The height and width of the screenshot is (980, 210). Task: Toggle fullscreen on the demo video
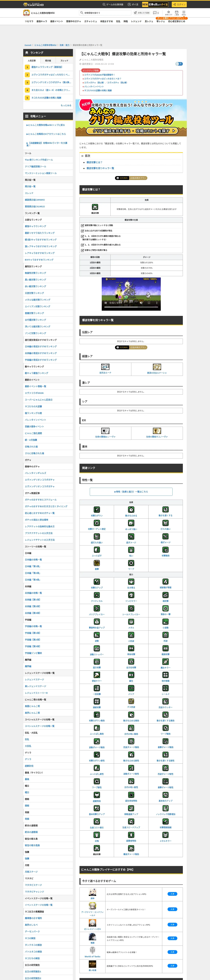pos(149,303)
